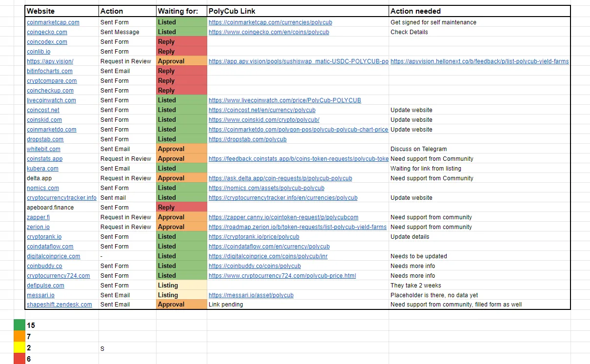This screenshot has width=590, height=364.
Task: Select the apeboard.finance cell
Action: [62, 208]
